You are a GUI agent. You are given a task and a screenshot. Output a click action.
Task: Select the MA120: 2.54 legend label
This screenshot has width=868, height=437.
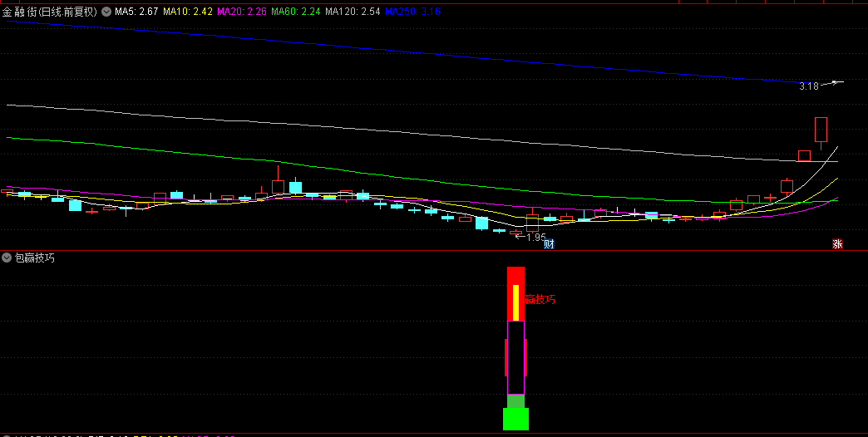(x=353, y=12)
